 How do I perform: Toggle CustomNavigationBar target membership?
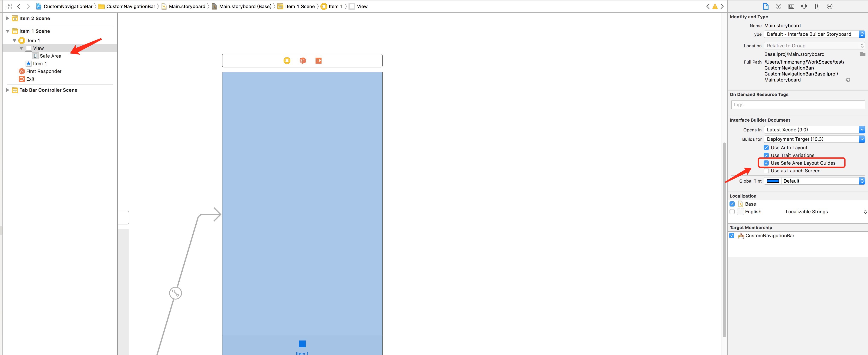[732, 236]
